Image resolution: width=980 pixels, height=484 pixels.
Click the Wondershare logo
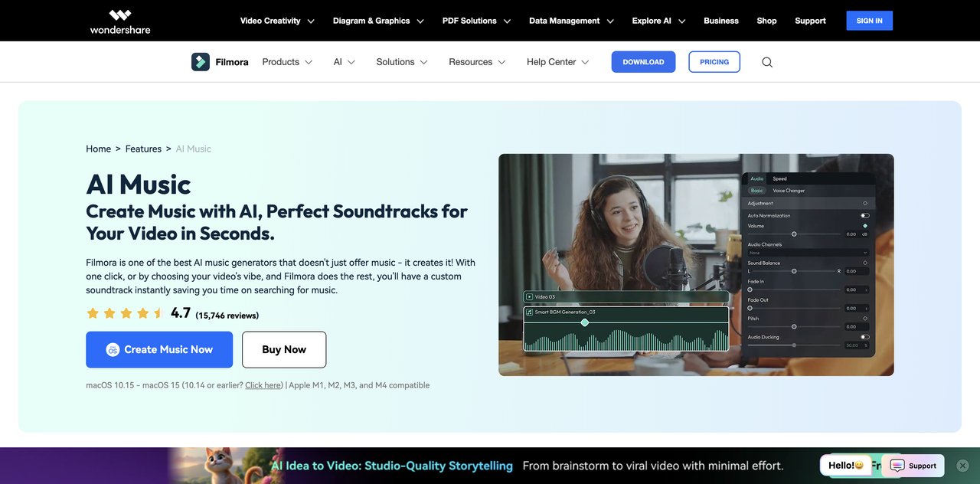tap(119, 21)
